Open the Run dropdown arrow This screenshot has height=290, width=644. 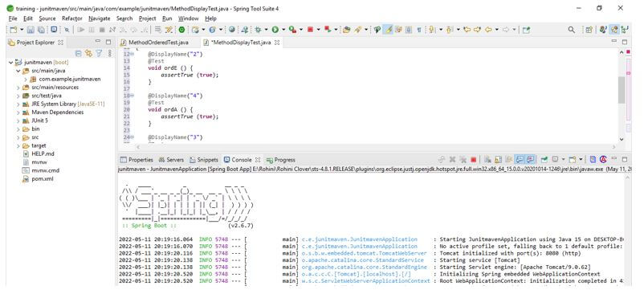pos(283,30)
